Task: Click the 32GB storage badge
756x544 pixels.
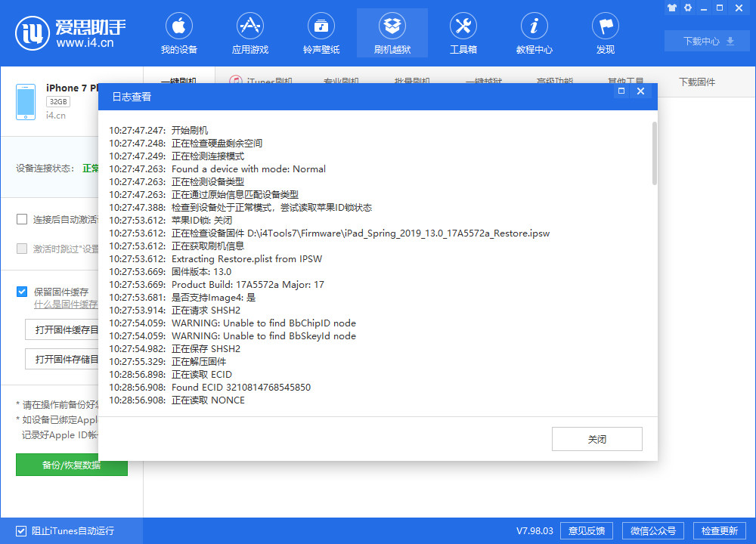Action: pyautogui.click(x=58, y=102)
